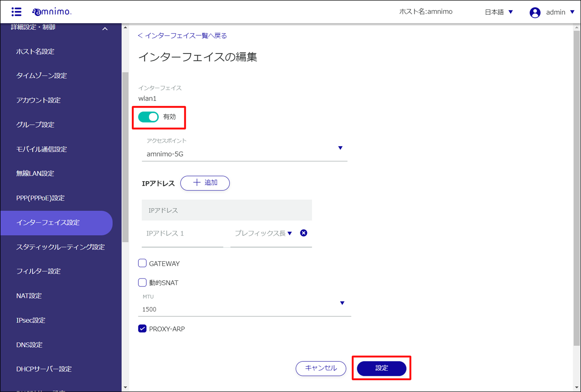The height and width of the screenshot is (392, 581).
Task: Open タイムゾーン設定 menu item
Action: [42, 76]
